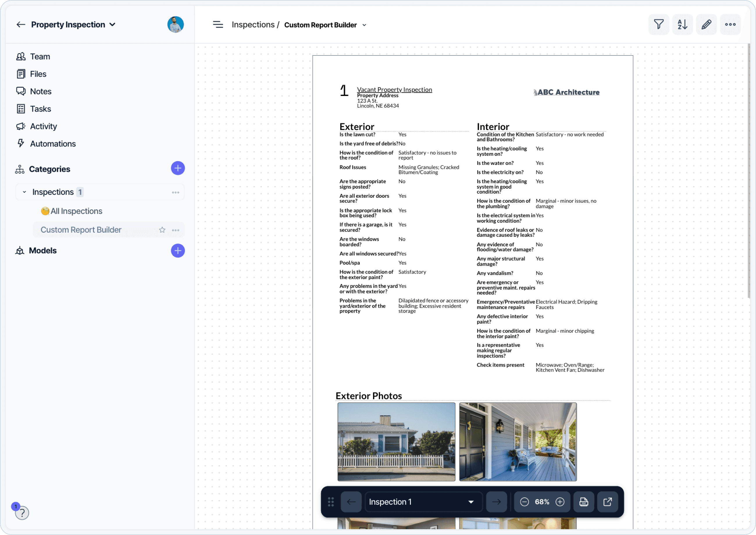Click the first exterior house photo
Image resolution: width=756 pixels, height=535 pixels.
coord(396,442)
